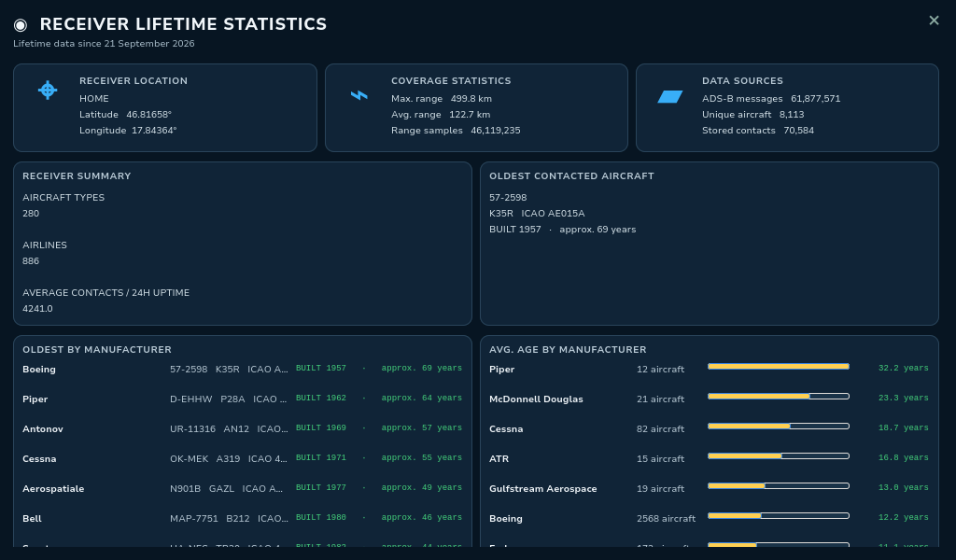The image size is (956, 560).
Task: Click the Boeing 12.2 years age bar
Action: pyautogui.click(x=779, y=515)
